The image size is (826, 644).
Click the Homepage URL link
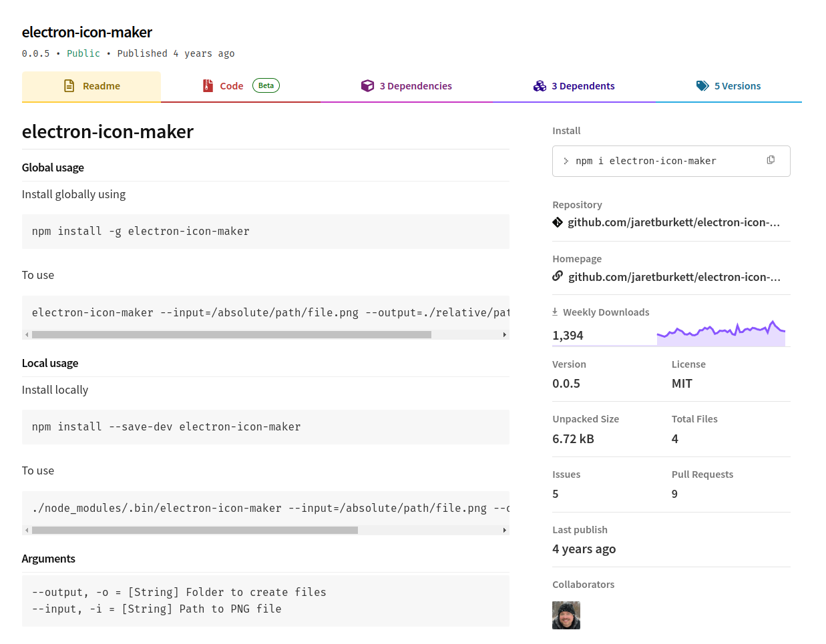pos(674,276)
